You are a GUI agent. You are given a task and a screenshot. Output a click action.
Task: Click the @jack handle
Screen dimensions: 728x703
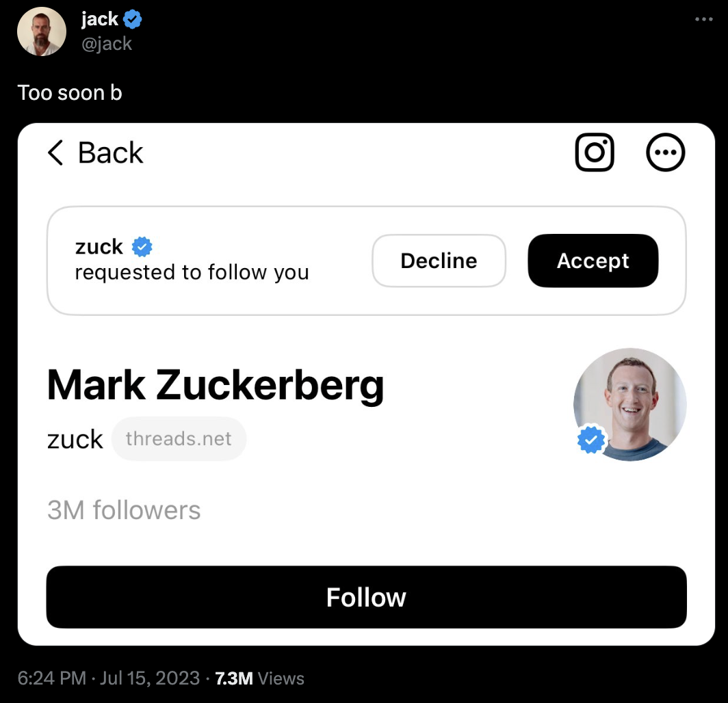[x=107, y=44]
